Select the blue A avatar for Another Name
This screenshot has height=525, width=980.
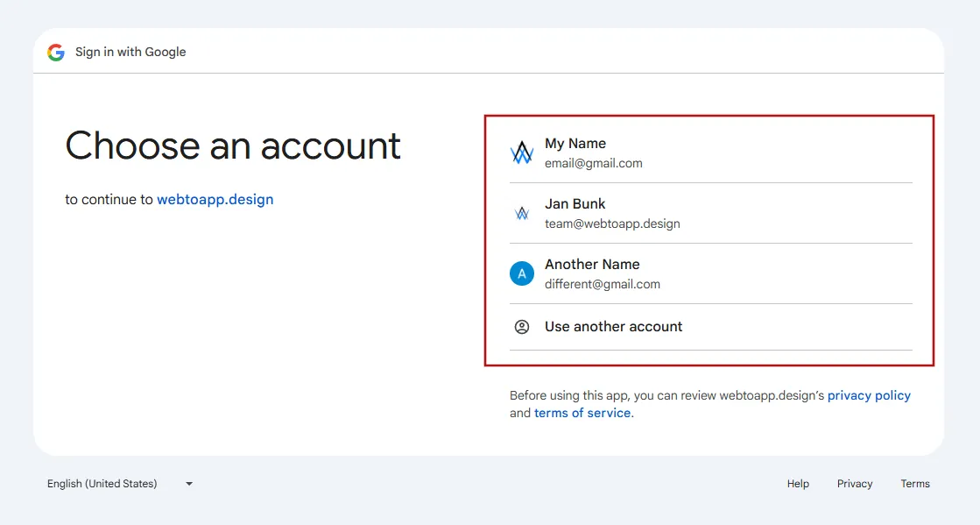(x=522, y=273)
